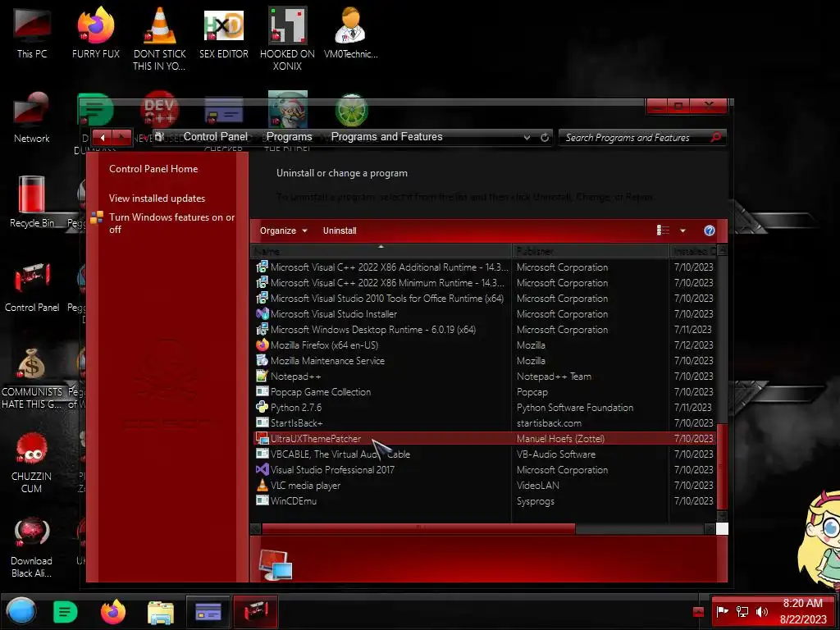Image resolution: width=840 pixels, height=630 pixels.
Task: Sort by the Publisher column header
Action: (x=591, y=251)
